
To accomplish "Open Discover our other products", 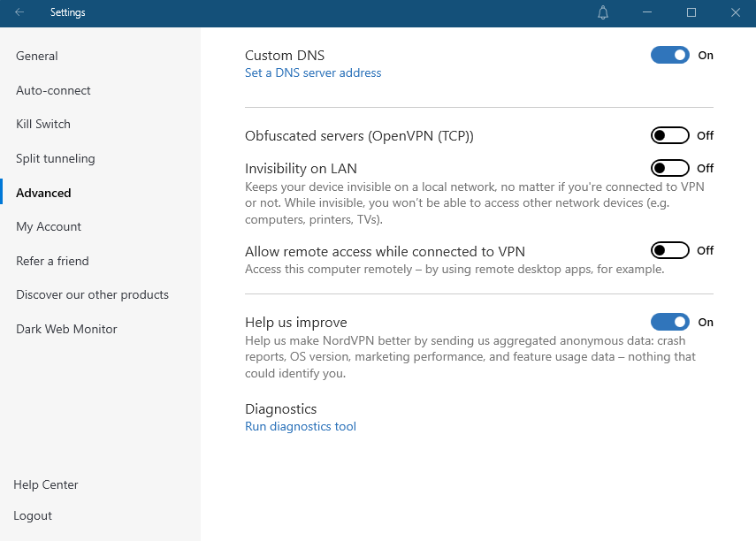I will 92,294.
